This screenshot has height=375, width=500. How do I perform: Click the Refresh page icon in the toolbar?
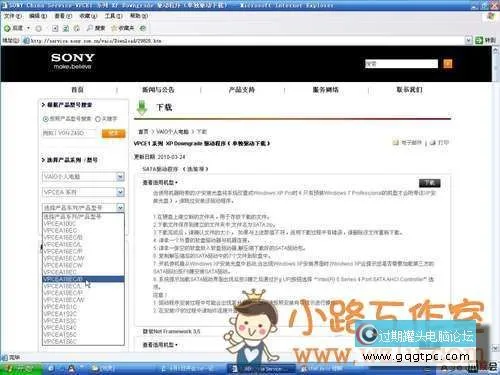click(66, 29)
